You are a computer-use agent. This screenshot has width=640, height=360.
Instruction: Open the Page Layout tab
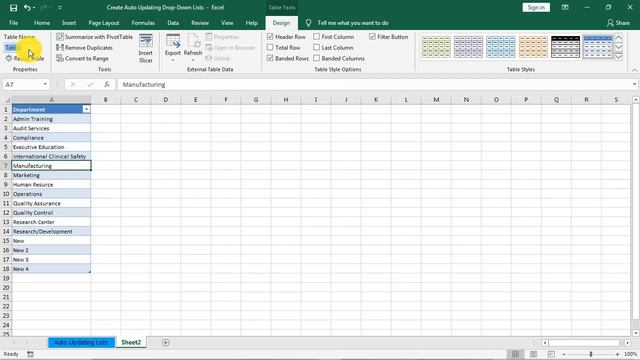click(x=104, y=23)
